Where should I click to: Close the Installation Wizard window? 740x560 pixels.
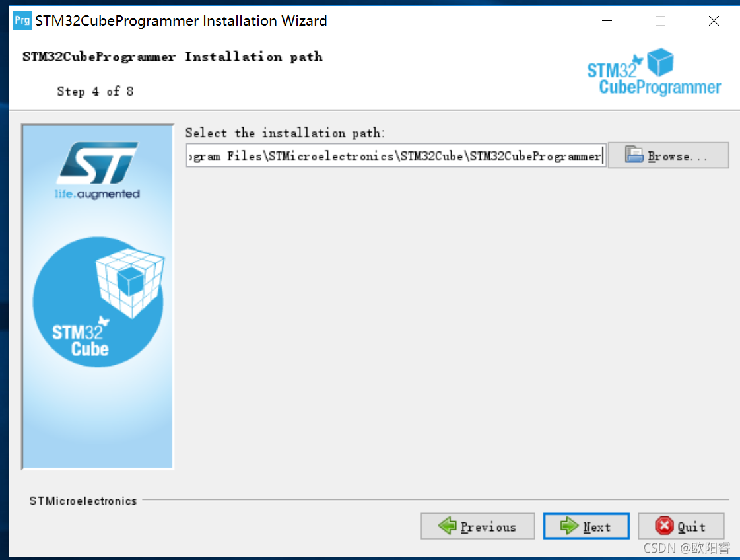714,20
